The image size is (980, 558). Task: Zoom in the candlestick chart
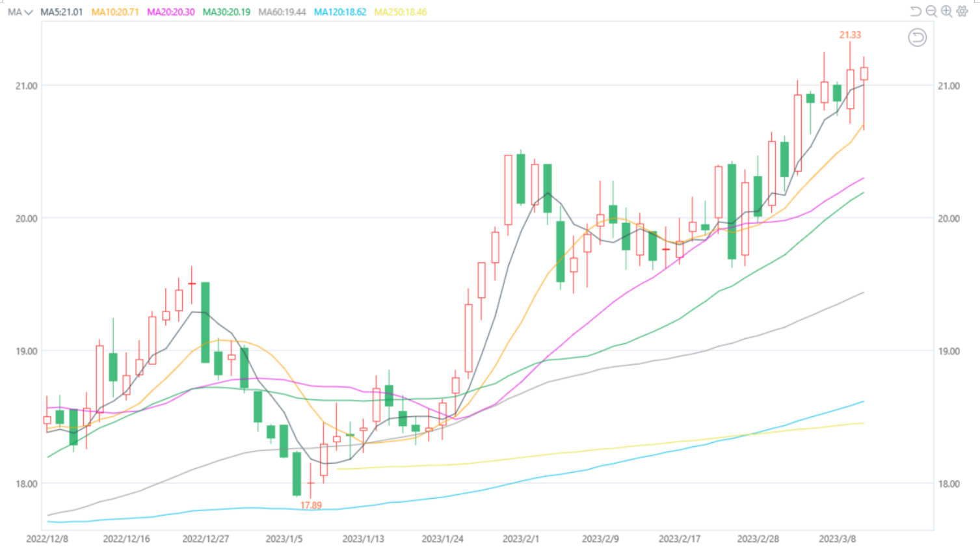click(x=947, y=11)
